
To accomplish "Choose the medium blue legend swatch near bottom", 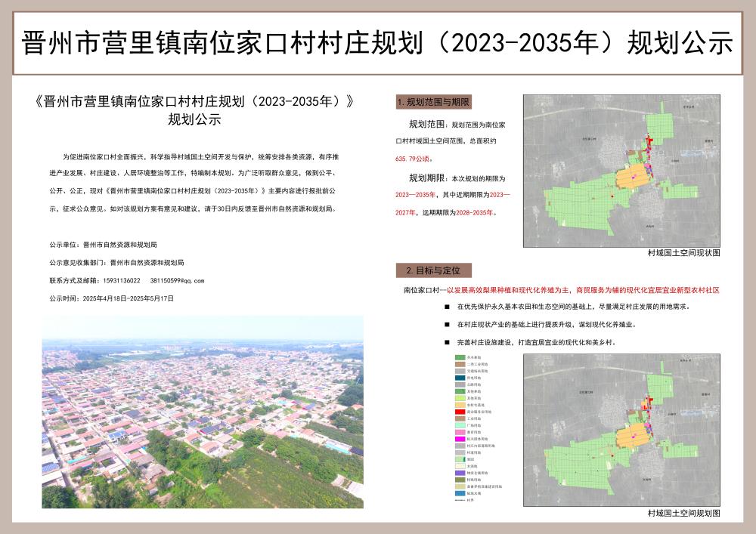I will (460, 493).
